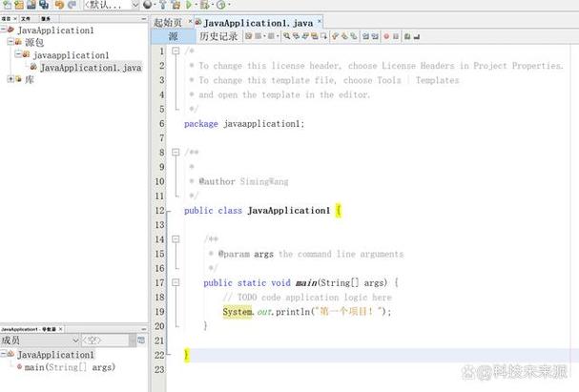Click the Undo arrow icon

pyautogui.click(x=59, y=5)
